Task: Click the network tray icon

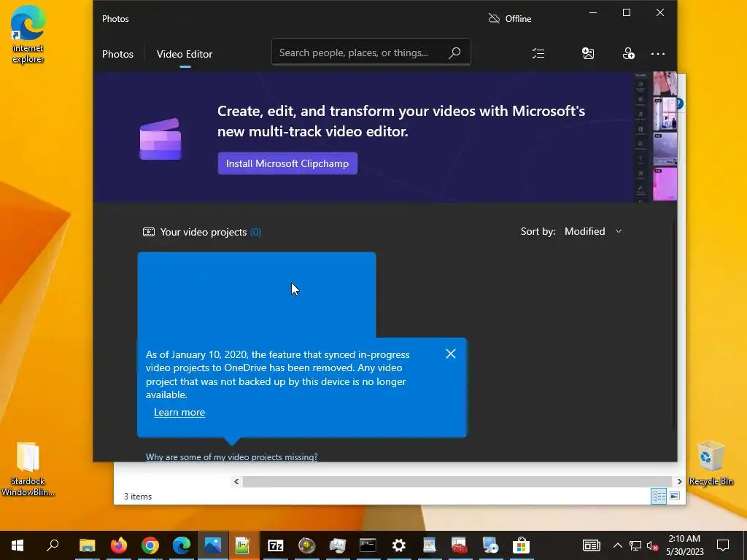Action: (635, 545)
